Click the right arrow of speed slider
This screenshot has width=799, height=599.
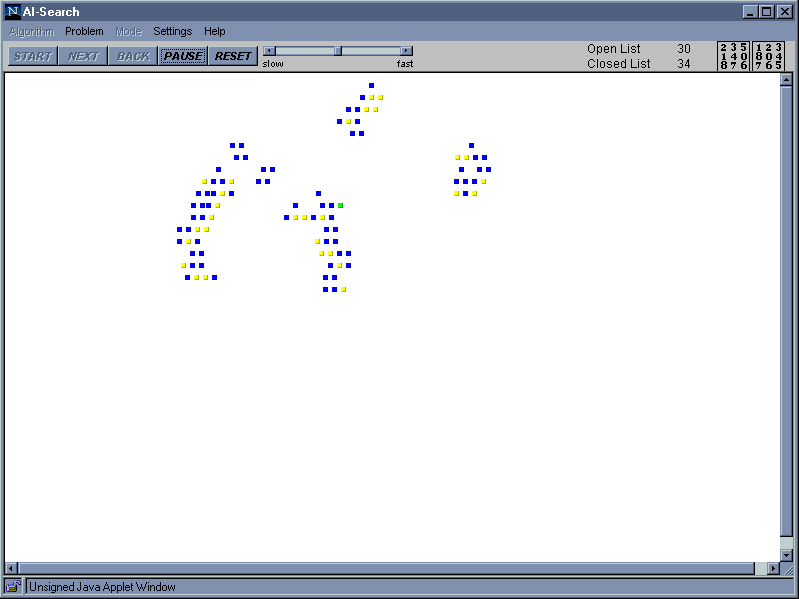407,51
